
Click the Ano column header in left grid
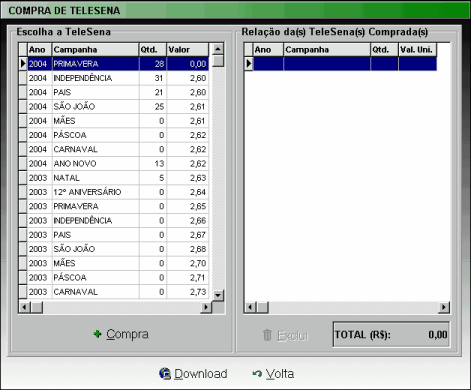coord(40,50)
